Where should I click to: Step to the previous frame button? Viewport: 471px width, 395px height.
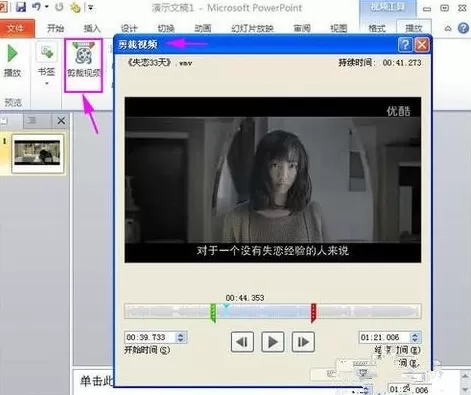[242, 342]
